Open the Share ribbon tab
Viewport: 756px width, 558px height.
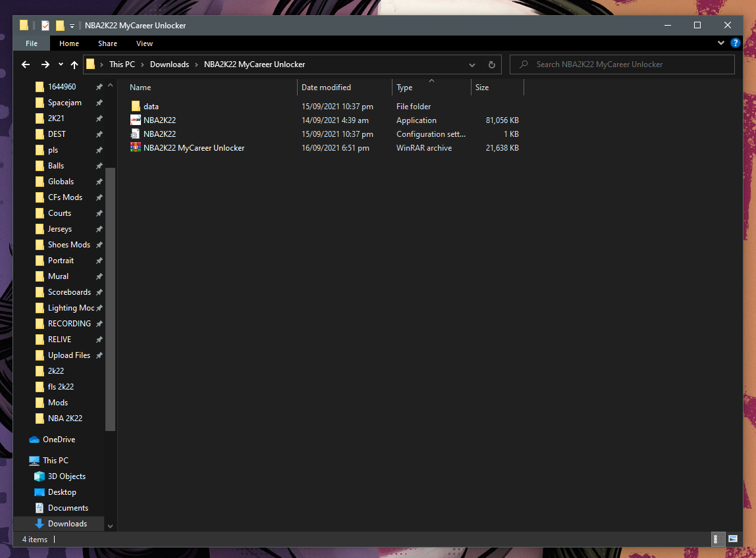click(107, 43)
